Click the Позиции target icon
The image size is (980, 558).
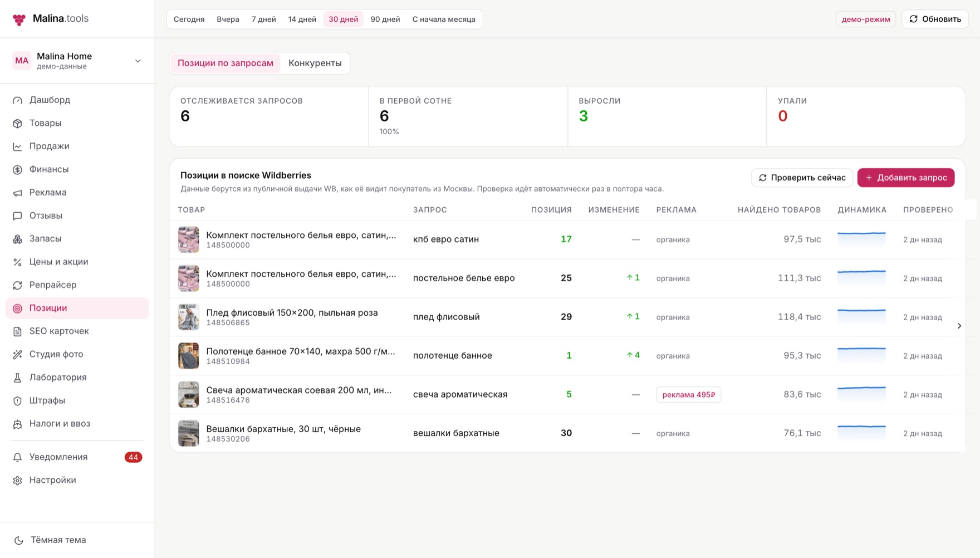(x=18, y=309)
